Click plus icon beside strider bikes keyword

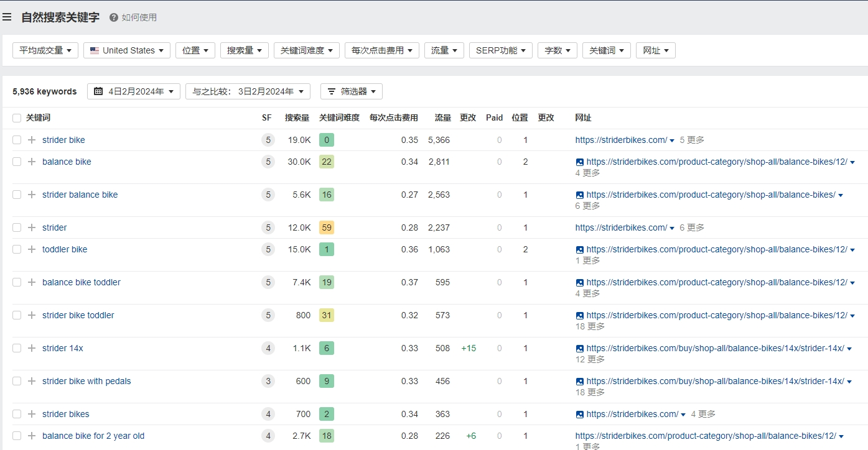coord(32,414)
